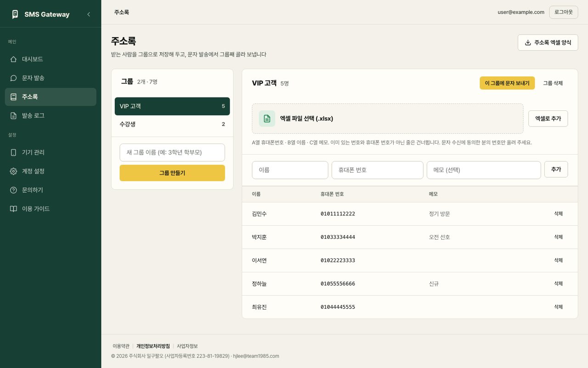Screen dimensions: 588x368
Task: Navigate to 기기 관리 menu item
Action: [51, 152]
